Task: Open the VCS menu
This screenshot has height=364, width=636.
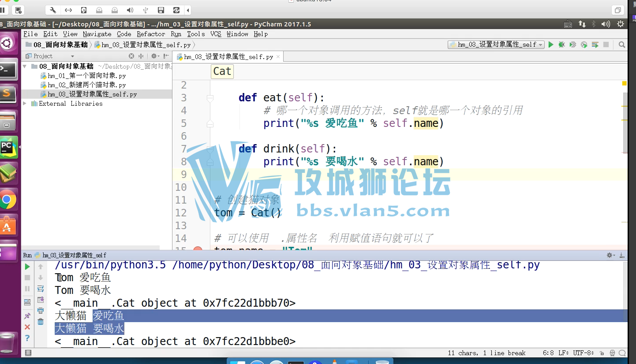Action: (x=216, y=34)
